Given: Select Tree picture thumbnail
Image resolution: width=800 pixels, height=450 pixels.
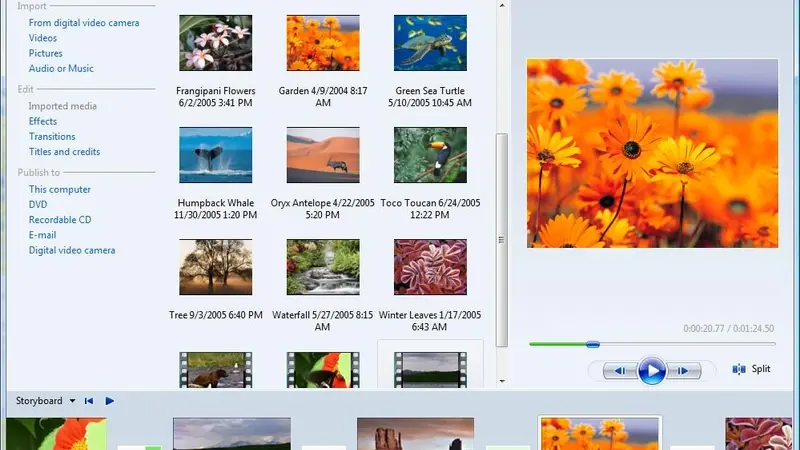Looking at the screenshot, I should tap(215, 267).
